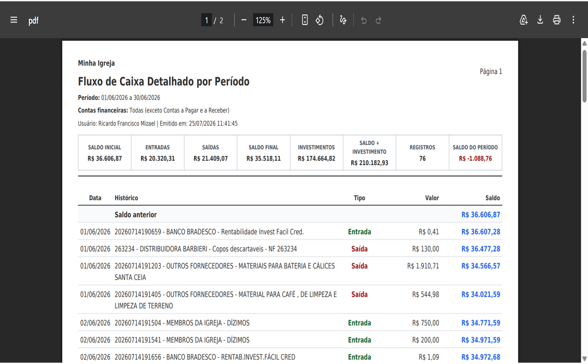Click the value R$ 1.910,71
This screenshot has height=364, width=588.
423,266
